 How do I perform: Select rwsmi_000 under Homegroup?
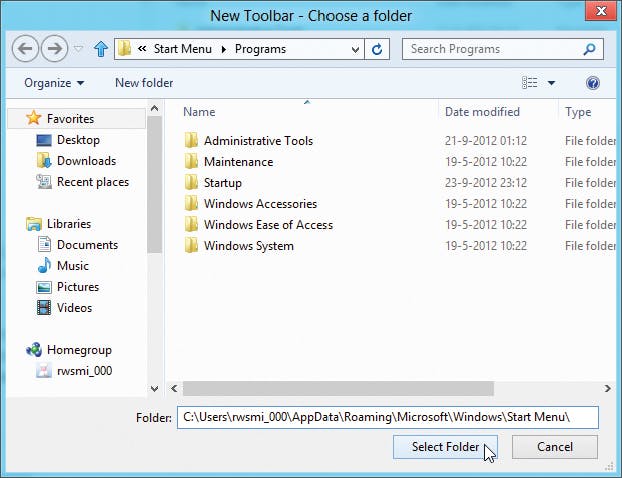click(84, 371)
